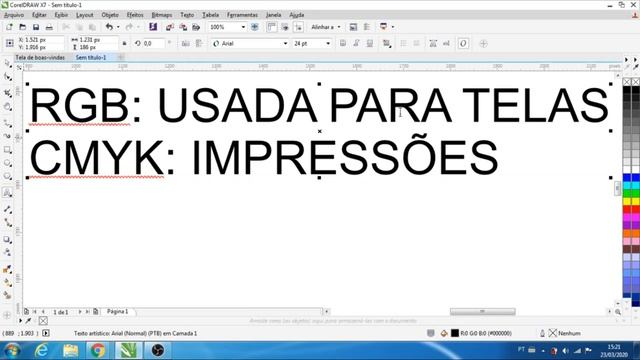Click the Quick customize plus button
640x360 pixels.
483,43
